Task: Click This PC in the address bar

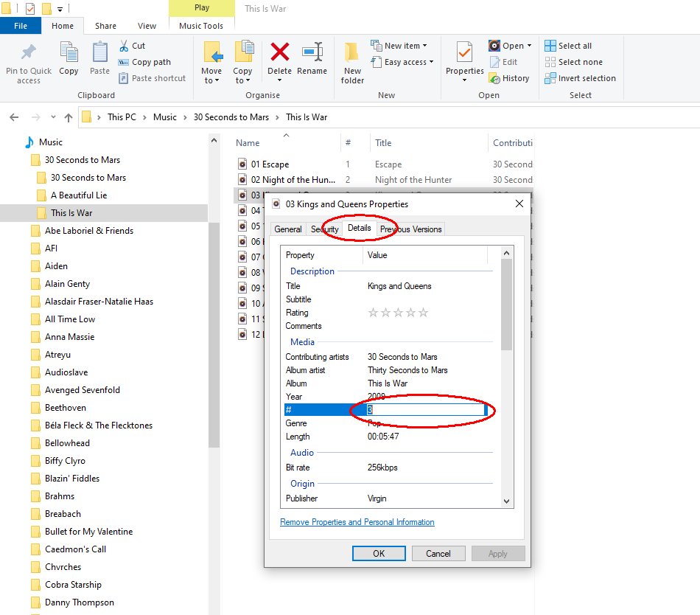Action: 122,117
